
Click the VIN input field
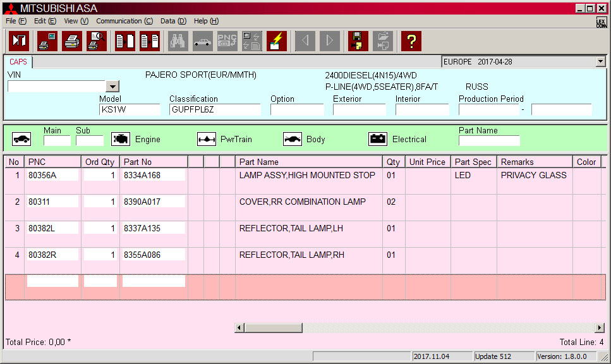[x=57, y=86]
